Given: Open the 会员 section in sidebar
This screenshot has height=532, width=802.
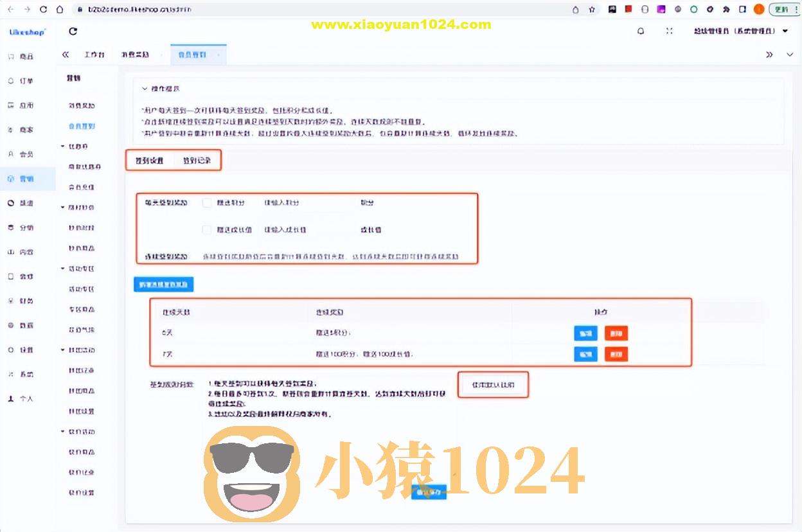Looking at the screenshot, I should click(x=26, y=154).
